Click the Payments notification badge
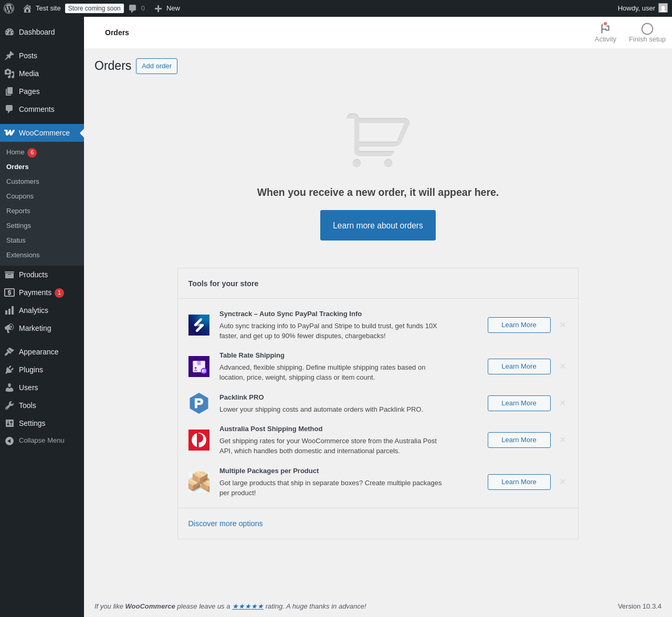The image size is (672, 617). point(59,293)
